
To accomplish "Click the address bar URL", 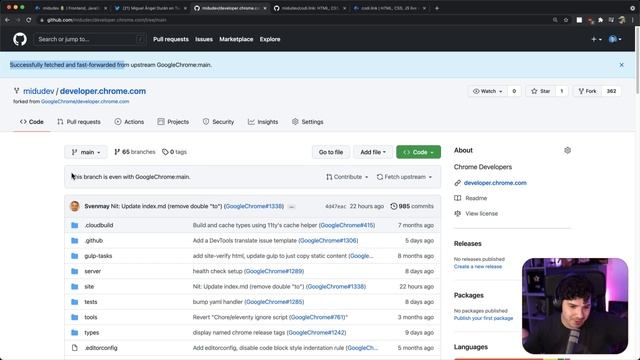I will pyautogui.click(x=106, y=20).
